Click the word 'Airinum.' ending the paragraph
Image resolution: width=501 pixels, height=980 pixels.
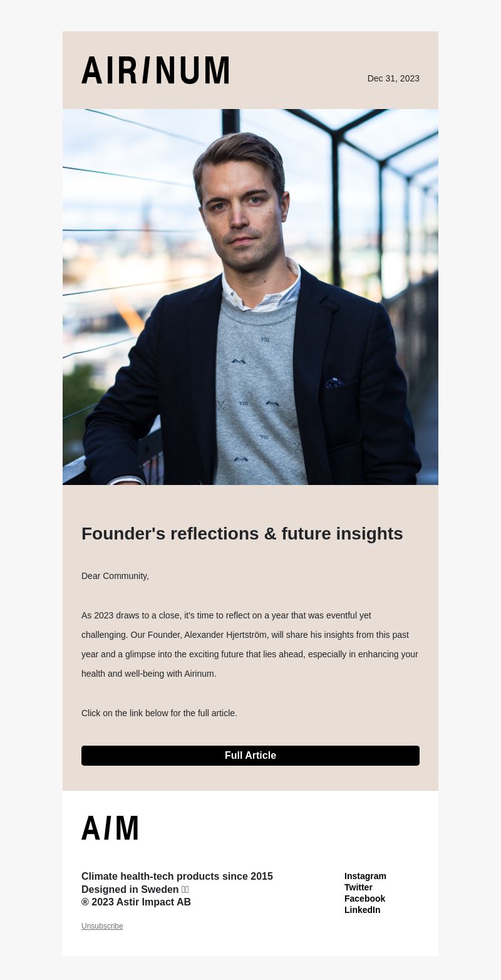[x=200, y=674]
